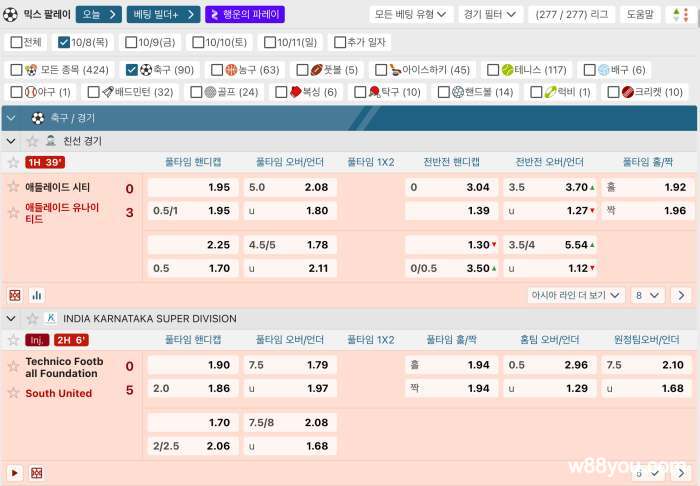Star the 애들레이드 시티 team

pyautogui.click(x=13, y=187)
